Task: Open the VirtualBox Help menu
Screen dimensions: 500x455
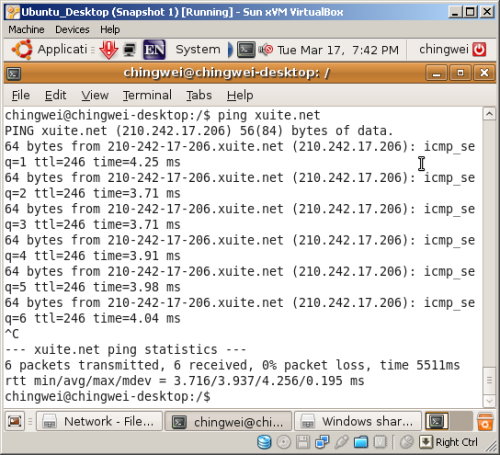Action: pos(110,30)
